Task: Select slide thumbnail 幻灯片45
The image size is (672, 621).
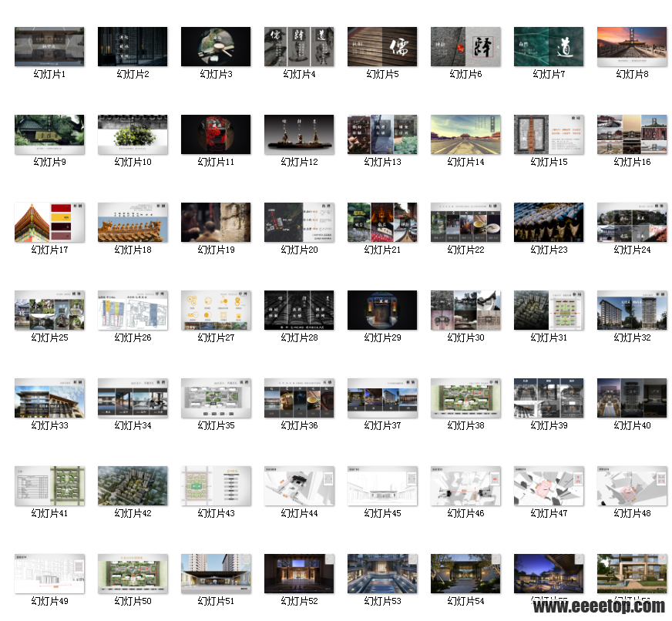Action: point(382,486)
